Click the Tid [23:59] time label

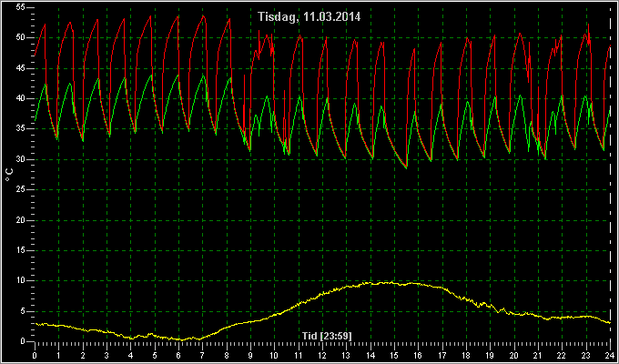point(327,336)
